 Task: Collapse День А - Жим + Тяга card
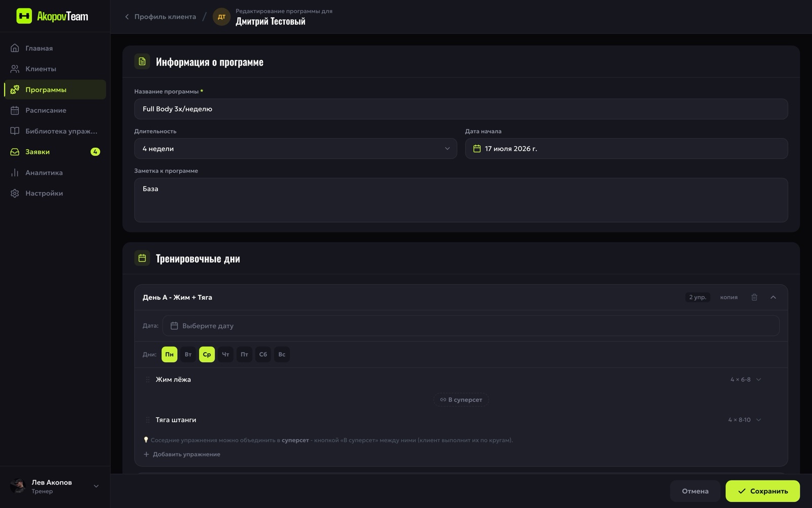pos(773,297)
